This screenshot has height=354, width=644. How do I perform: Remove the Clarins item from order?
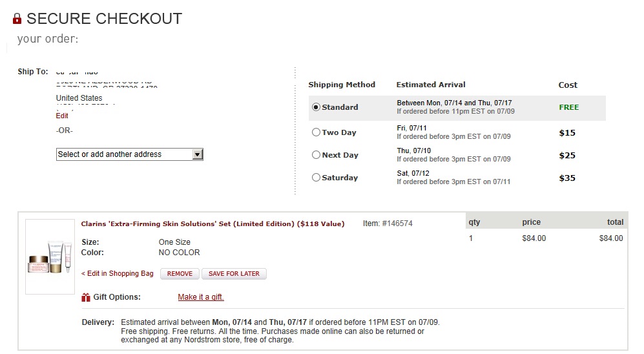click(x=180, y=274)
